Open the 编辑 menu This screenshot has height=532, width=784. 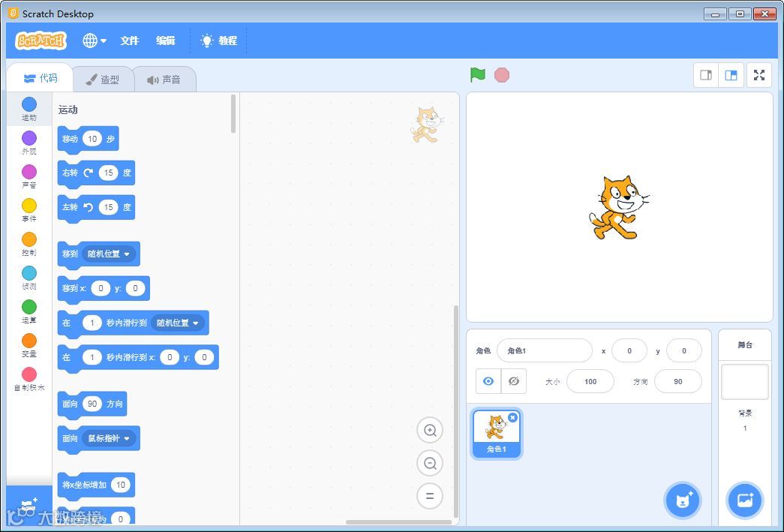coord(166,41)
